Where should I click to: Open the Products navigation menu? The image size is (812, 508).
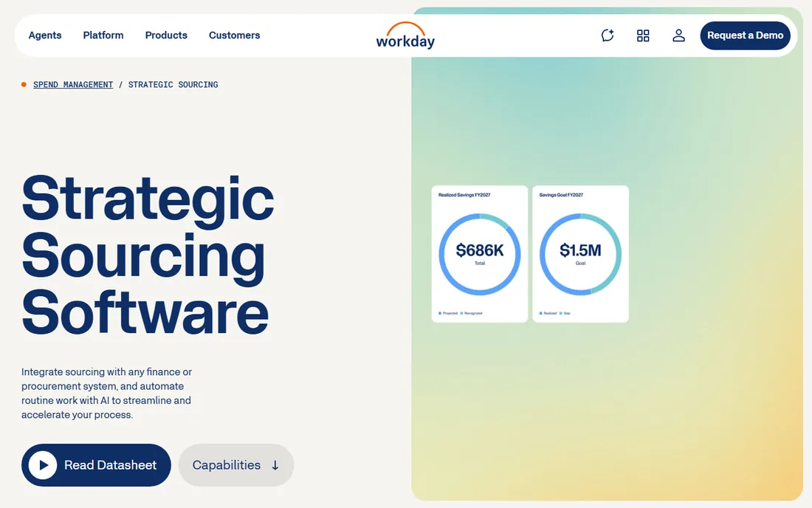coord(166,35)
